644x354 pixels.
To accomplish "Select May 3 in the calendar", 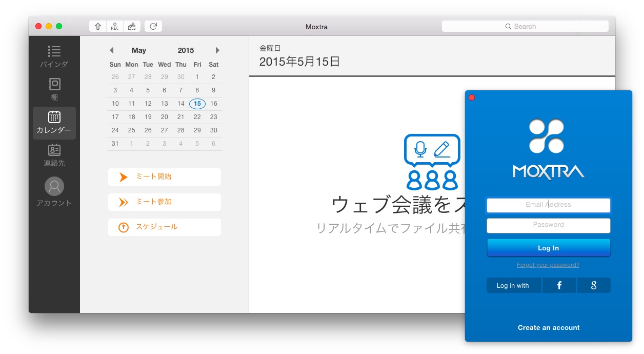I will pyautogui.click(x=115, y=90).
